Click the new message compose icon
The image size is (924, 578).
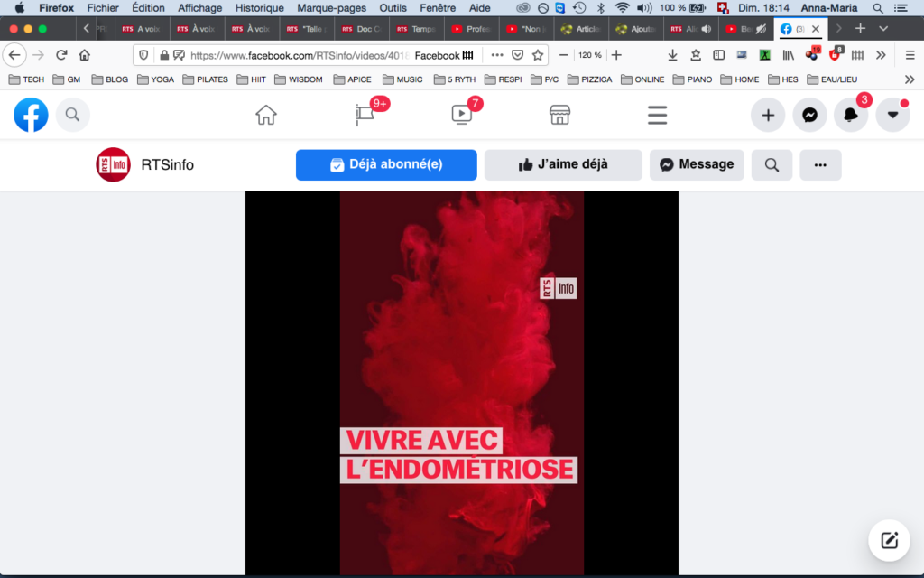(x=889, y=540)
